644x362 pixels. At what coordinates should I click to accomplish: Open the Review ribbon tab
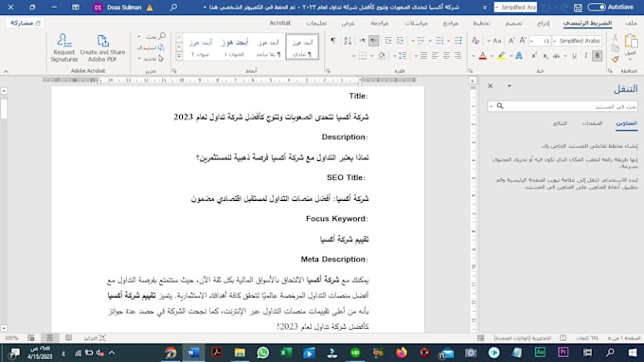[x=379, y=23]
